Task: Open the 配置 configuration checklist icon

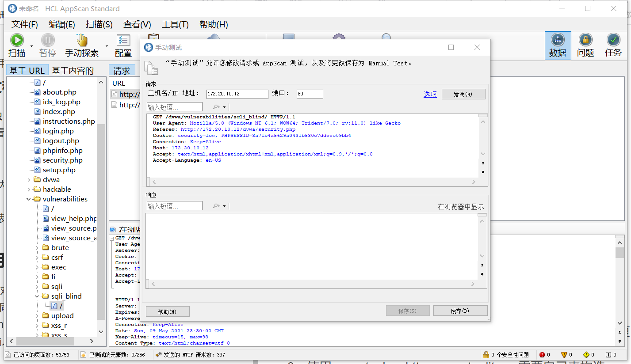Action: tap(123, 41)
